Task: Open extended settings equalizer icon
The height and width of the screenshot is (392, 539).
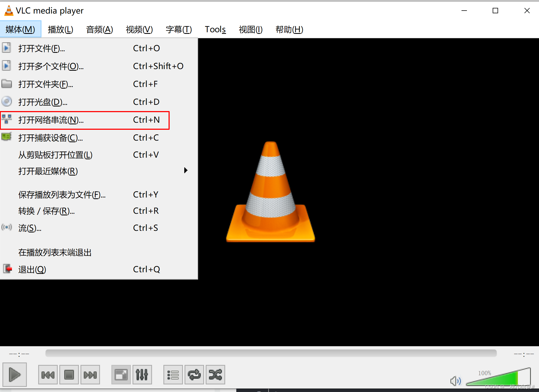Action: [x=142, y=375]
